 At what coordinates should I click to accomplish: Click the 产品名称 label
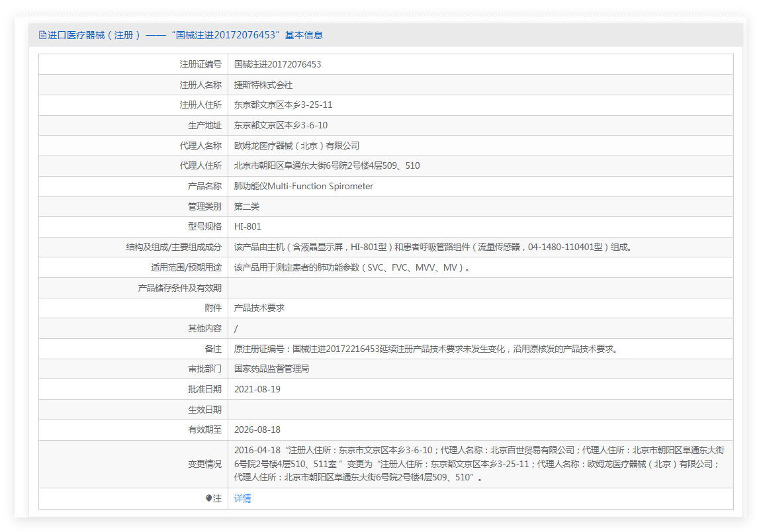205,186
